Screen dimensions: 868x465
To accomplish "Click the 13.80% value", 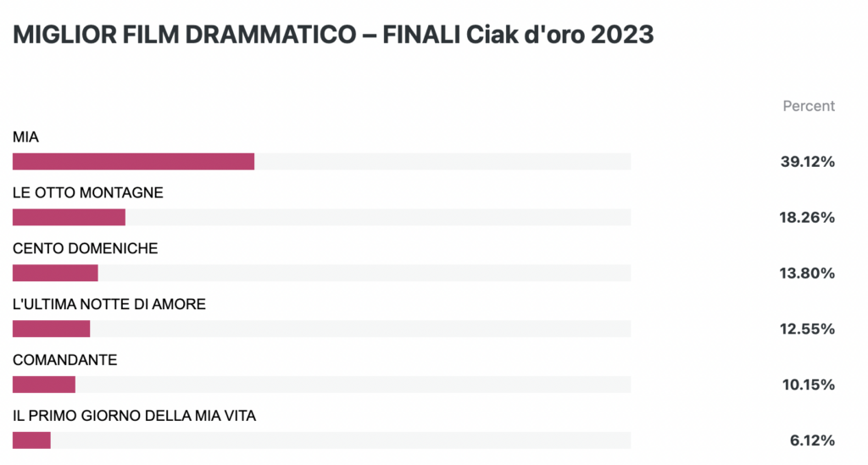I will point(807,274).
